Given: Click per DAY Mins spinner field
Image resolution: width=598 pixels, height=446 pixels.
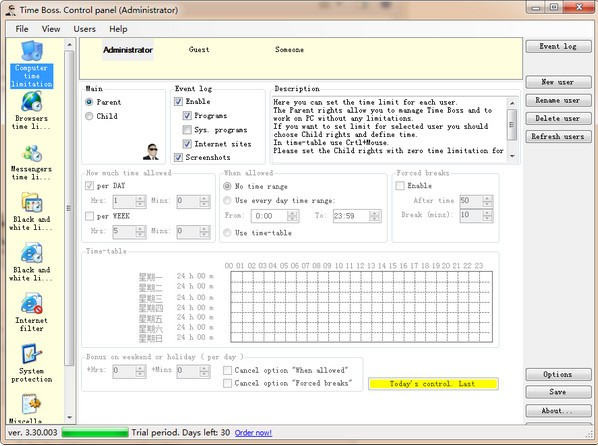Looking at the screenshot, I should [x=193, y=201].
